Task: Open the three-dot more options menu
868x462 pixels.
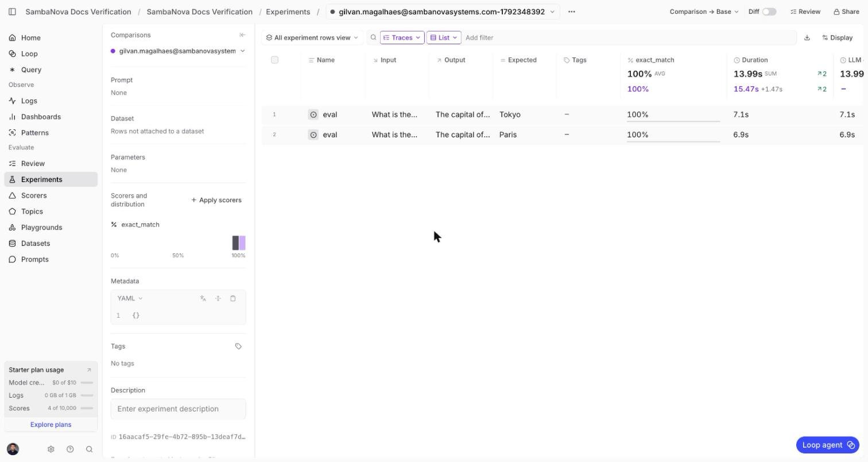Action: tap(571, 11)
